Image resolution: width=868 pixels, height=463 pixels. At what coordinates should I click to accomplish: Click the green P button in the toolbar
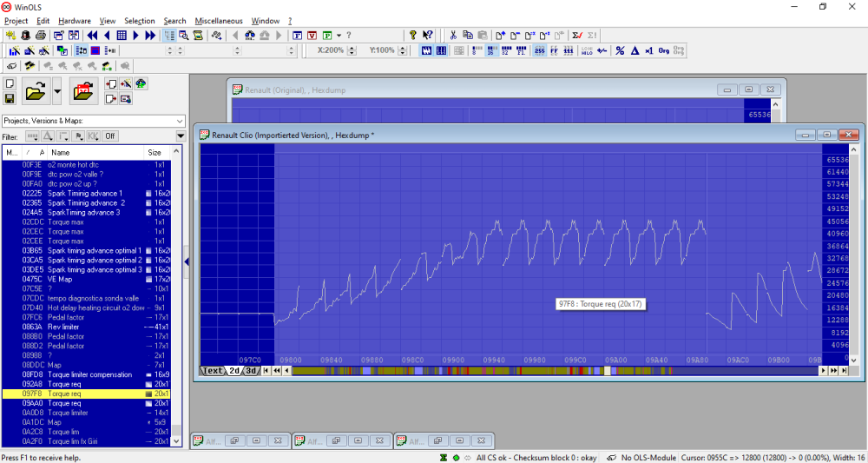tap(327, 35)
